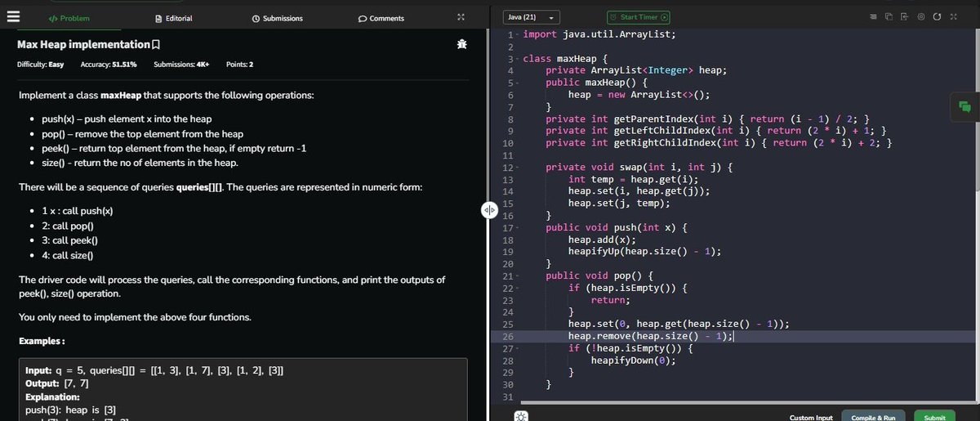Bookmark the Max Heap implementation problem
The height and width of the screenshot is (421, 980).
pos(155,43)
